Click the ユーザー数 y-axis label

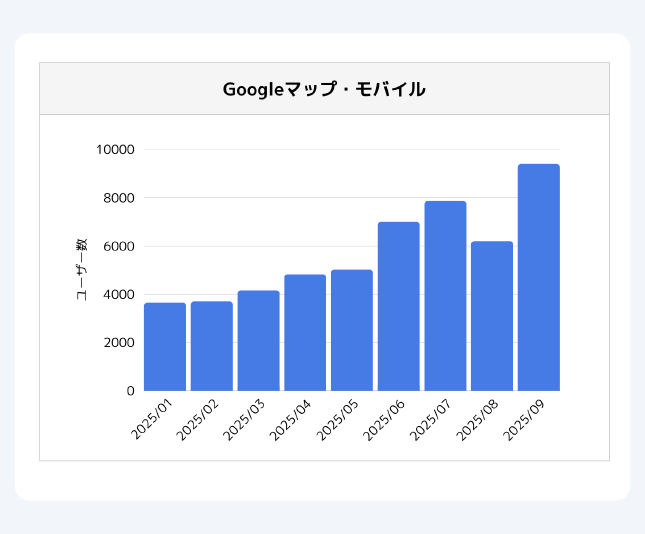click(x=81, y=270)
